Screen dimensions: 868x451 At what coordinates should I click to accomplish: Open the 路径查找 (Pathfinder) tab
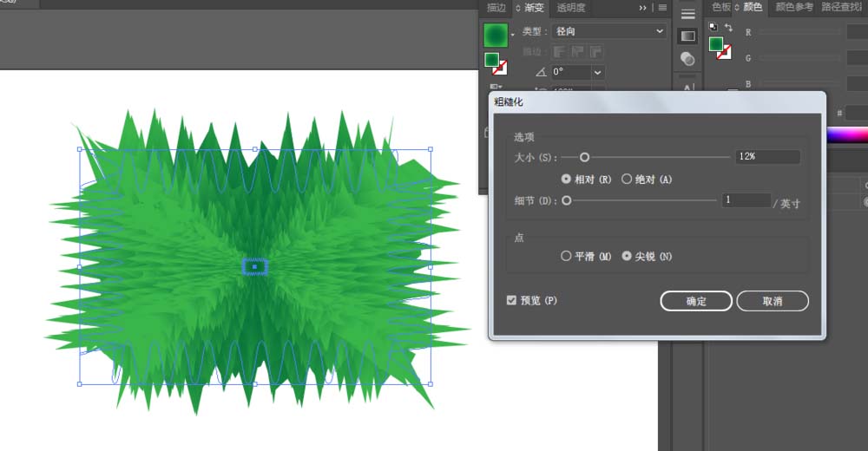coord(841,7)
